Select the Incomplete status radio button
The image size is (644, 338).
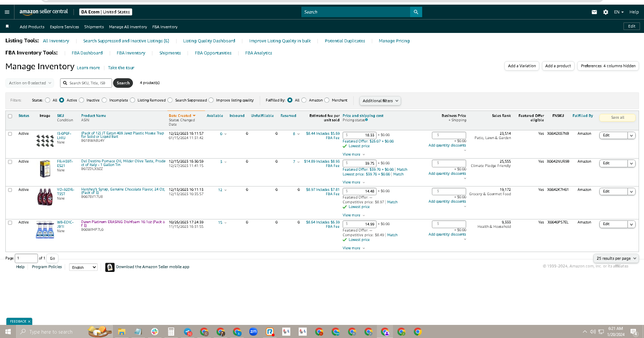click(x=104, y=100)
